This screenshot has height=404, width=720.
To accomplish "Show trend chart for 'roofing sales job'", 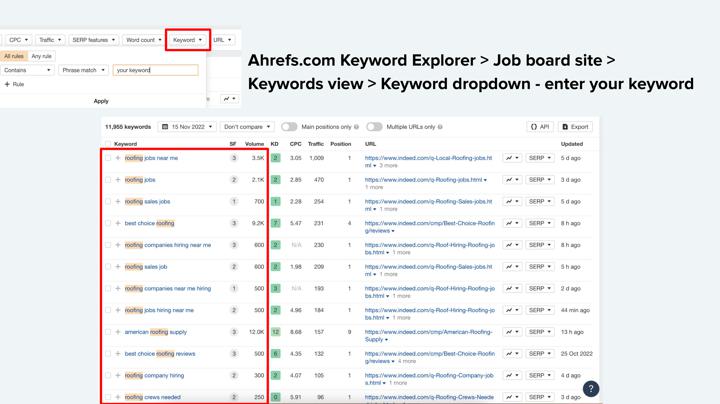I will point(512,267).
